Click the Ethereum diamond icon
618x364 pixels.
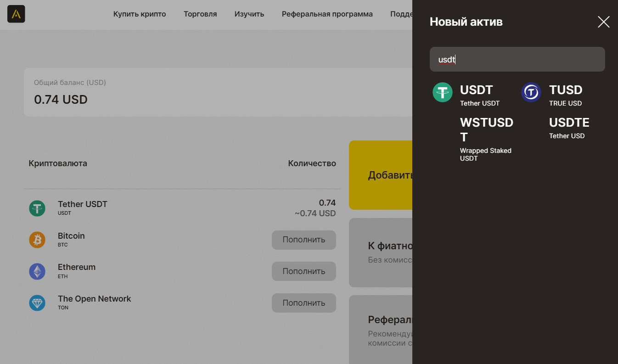tap(37, 271)
